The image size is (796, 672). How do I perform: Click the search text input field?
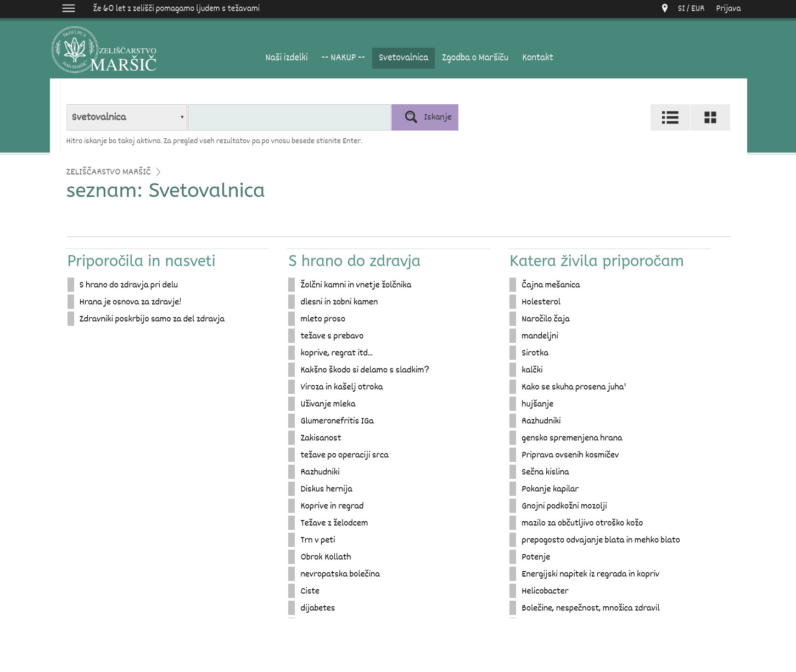[289, 117]
